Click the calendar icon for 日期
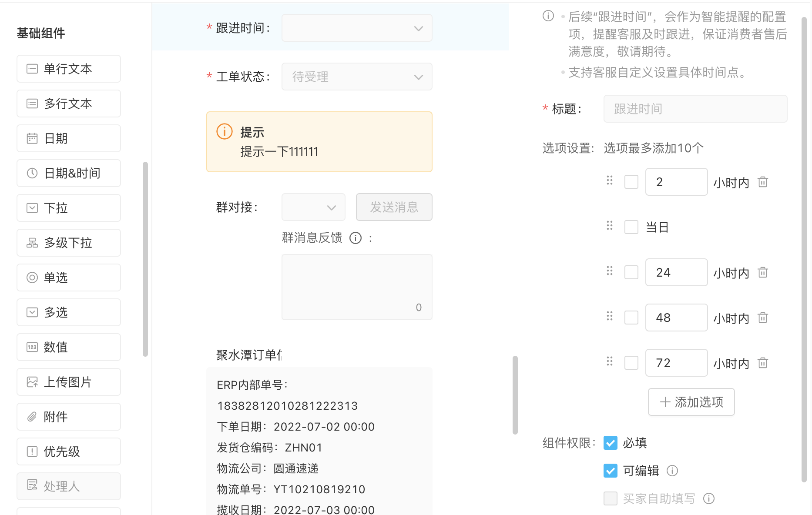Viewport: 812px width, 515px height. pyautogui.click(x=32, y=138)
